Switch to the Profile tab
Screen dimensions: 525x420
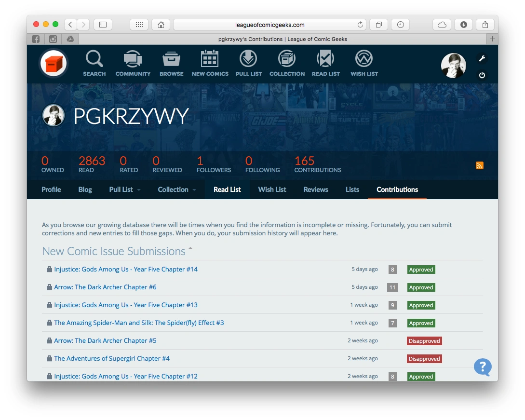point(51,190)
